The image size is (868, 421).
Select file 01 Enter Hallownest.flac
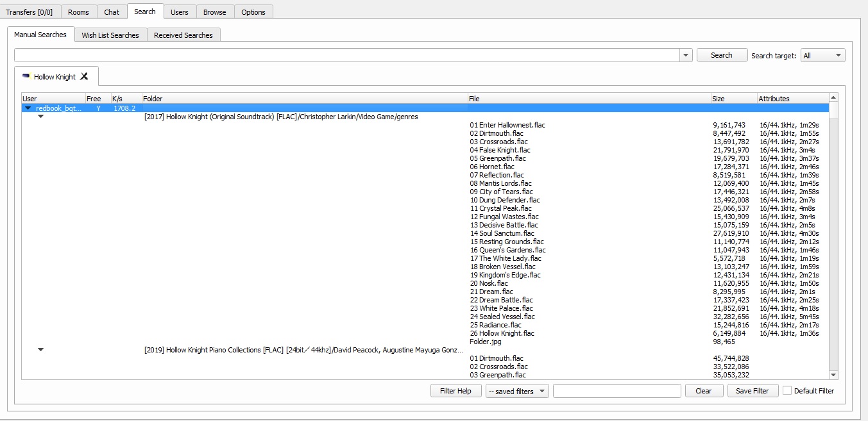507,125
